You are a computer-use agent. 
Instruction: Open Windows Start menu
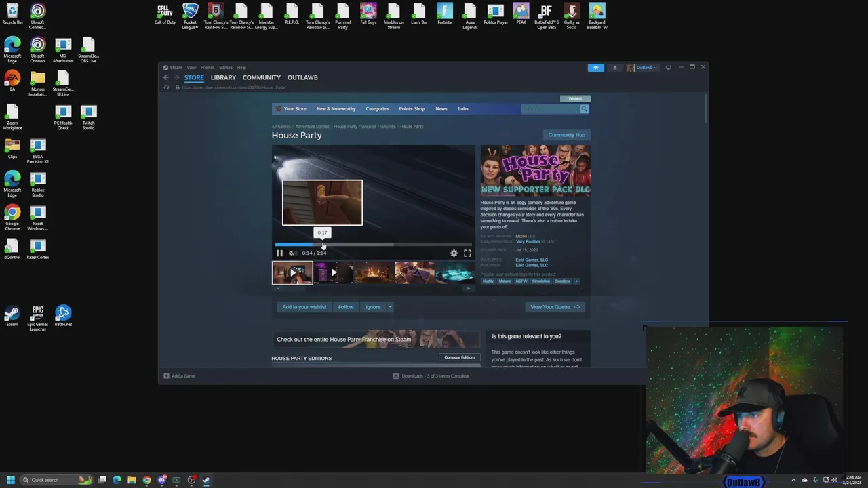10,480
